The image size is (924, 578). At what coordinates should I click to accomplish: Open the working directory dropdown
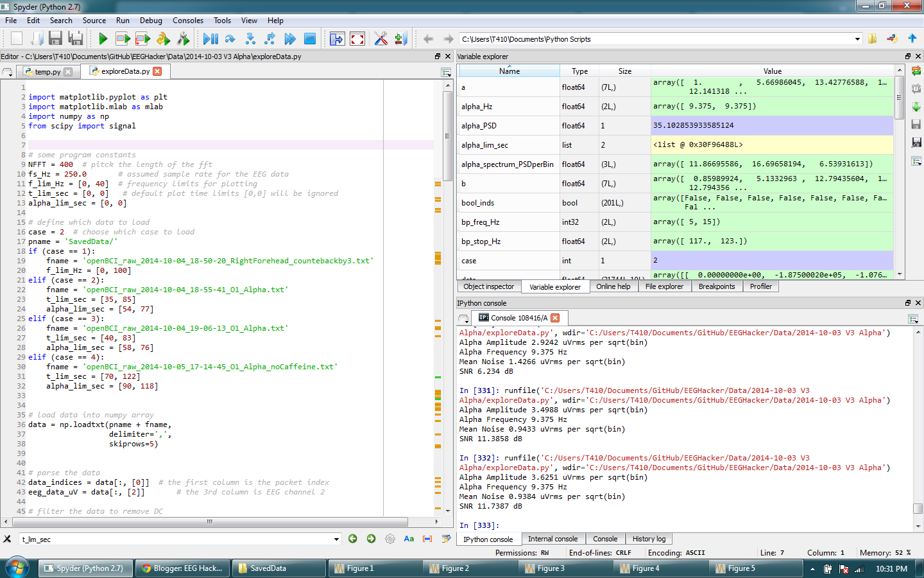(x=857, y=39)
